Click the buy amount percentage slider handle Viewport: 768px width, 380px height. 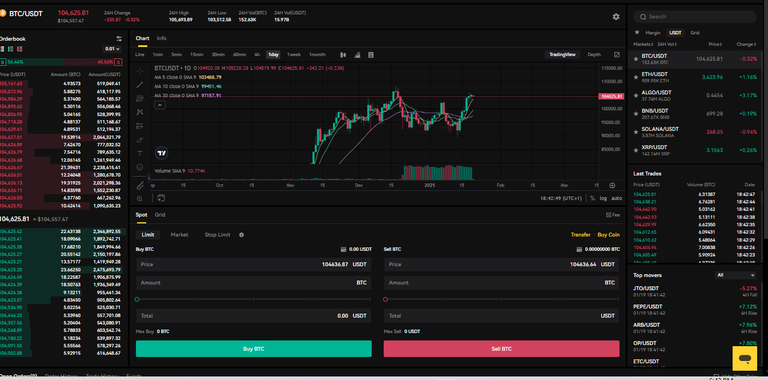pyautogui.click(x=137, y=299)
